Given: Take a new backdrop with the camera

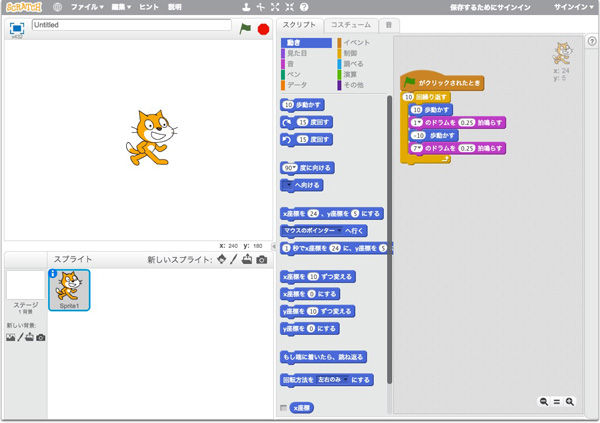Looking at the screenshot, I should coord(41,338).
